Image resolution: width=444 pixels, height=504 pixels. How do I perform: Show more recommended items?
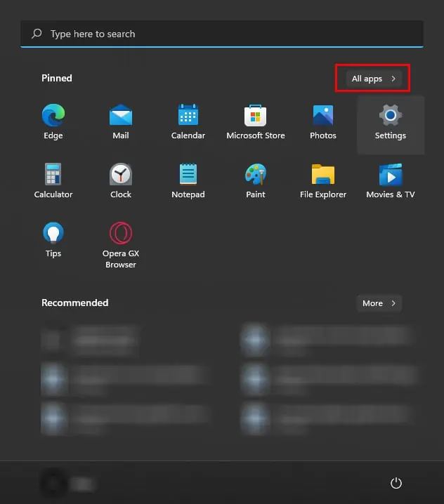(379, 303)
